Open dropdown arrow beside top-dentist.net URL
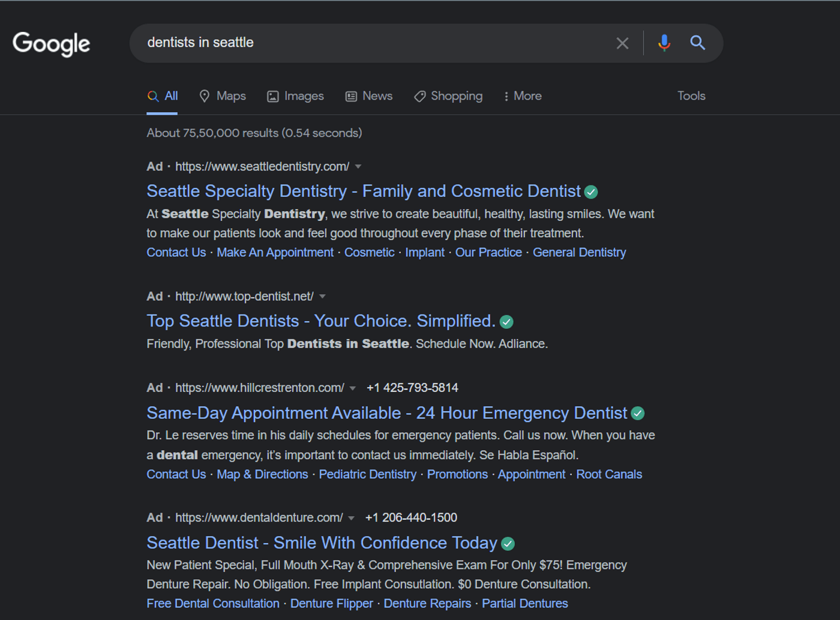The width and height of the screenshot is (840, 620). (323, 296)
